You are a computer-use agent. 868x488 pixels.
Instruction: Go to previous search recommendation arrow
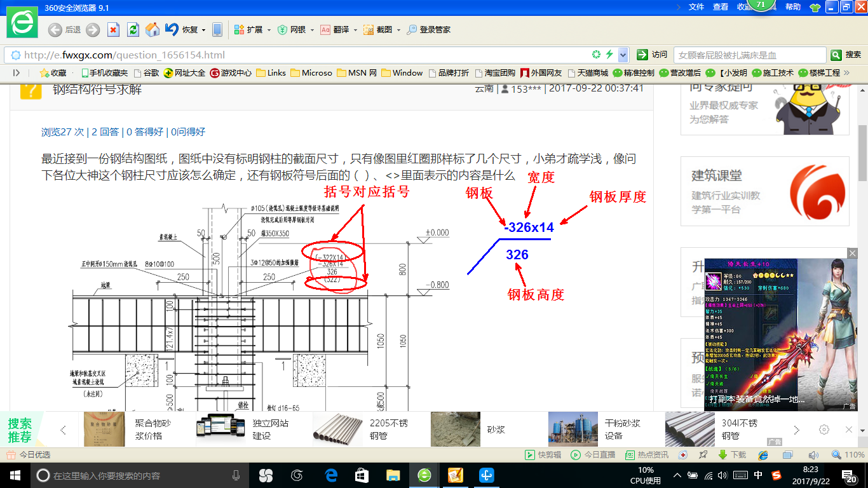coord(63,430)
